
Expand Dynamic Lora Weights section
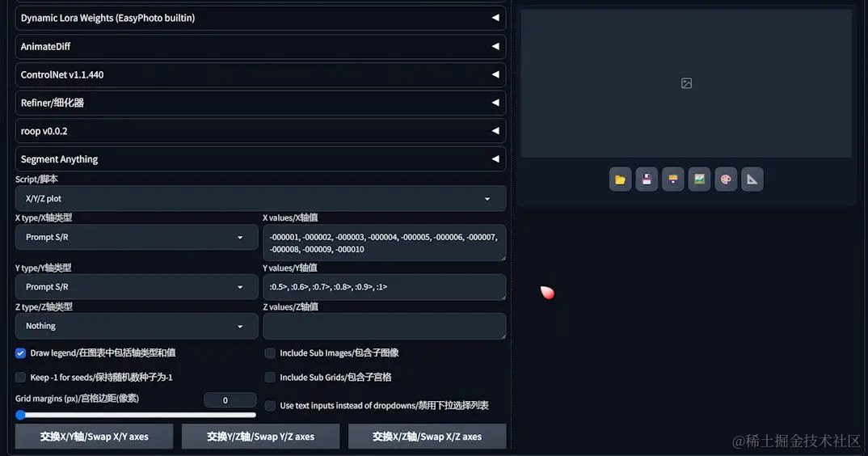(x=260, y=18)
